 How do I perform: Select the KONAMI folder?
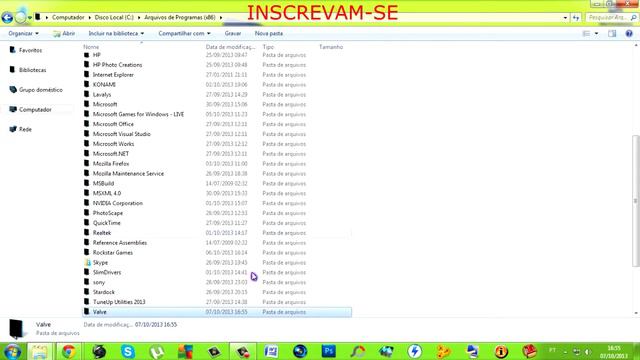pos(104,84)
